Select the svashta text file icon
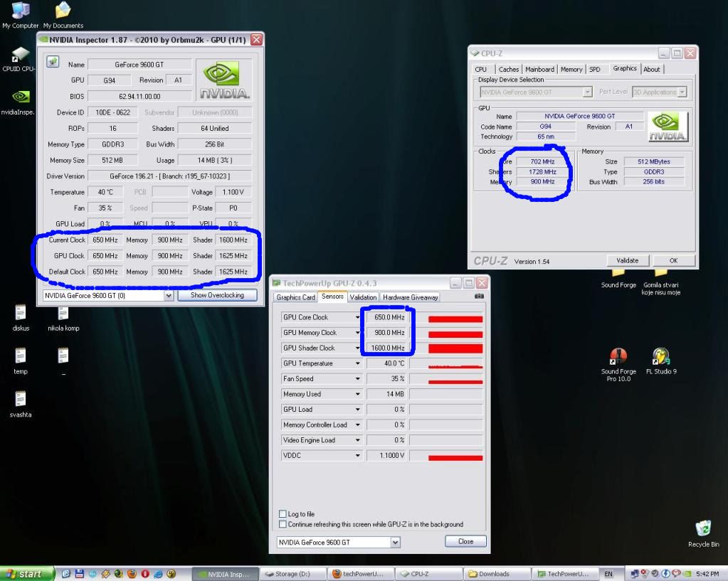The height and width of the screenshot is (581, 728). (x=21, y=404)
